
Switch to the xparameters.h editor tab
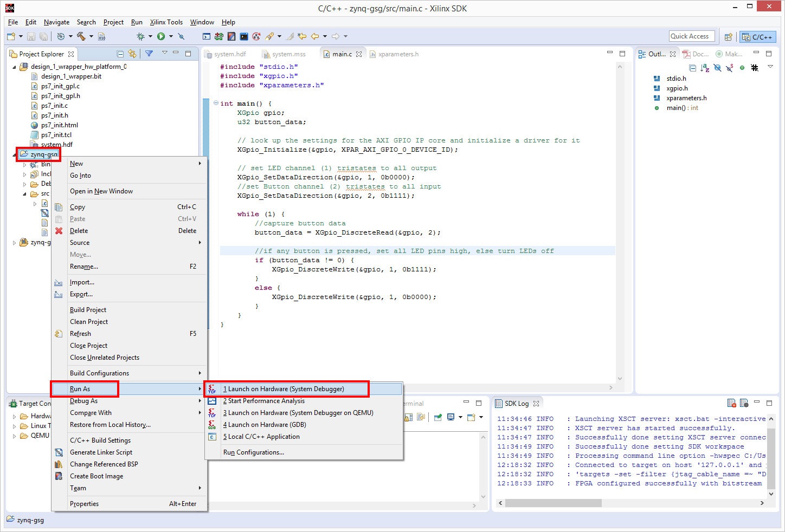[395, 54]
